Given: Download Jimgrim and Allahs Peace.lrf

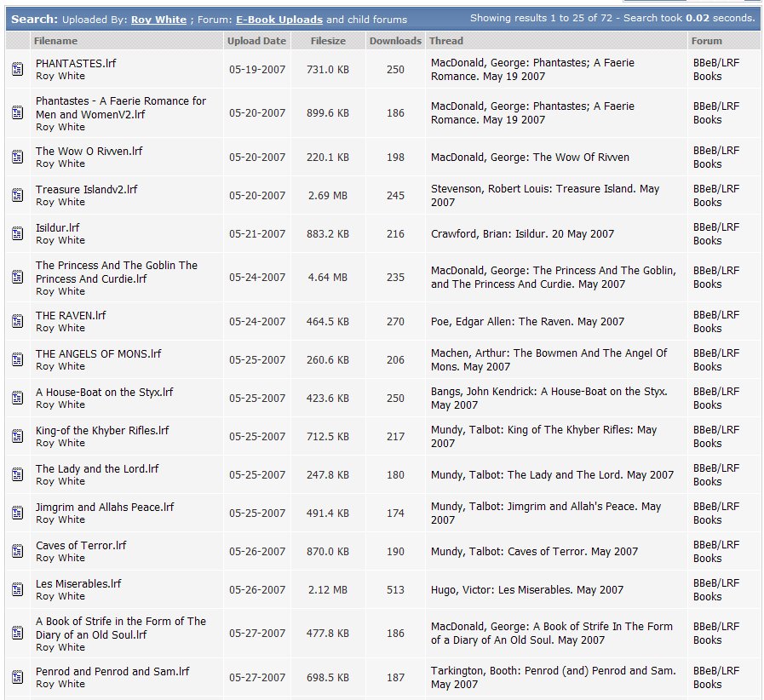Looking at the screenshot, I should [x=105, y=507].
